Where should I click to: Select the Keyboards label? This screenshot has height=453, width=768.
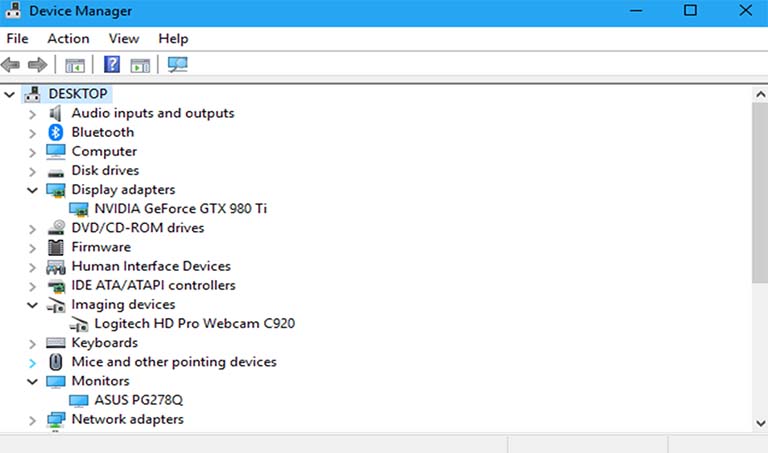coord(104,343)
